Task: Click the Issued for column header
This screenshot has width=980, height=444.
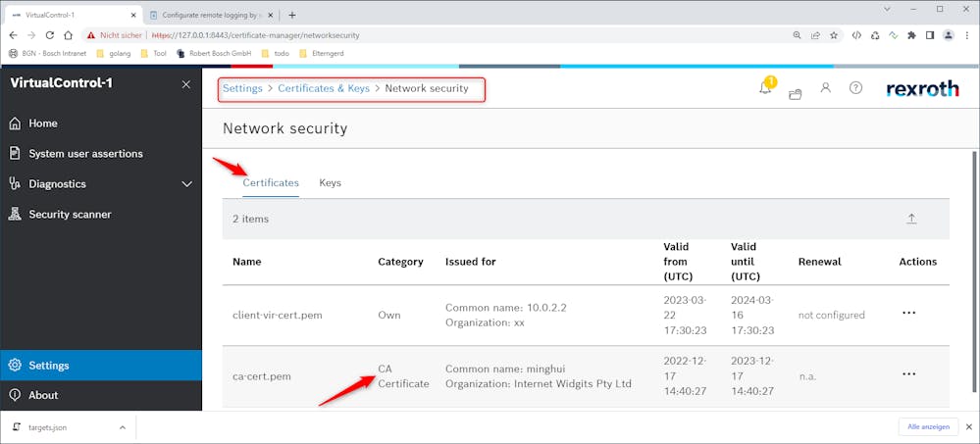Action: [x=471, y=262]
